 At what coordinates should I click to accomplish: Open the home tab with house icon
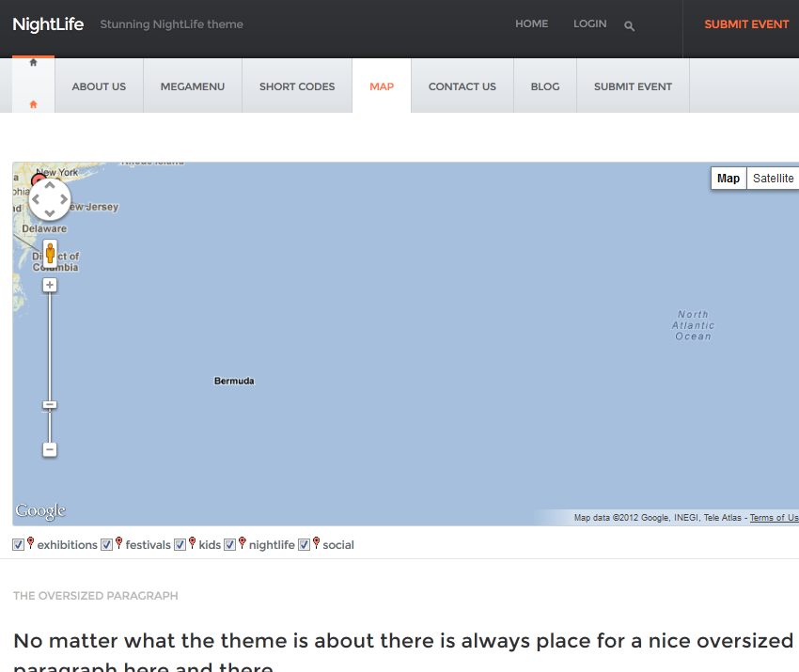(33, 84)
